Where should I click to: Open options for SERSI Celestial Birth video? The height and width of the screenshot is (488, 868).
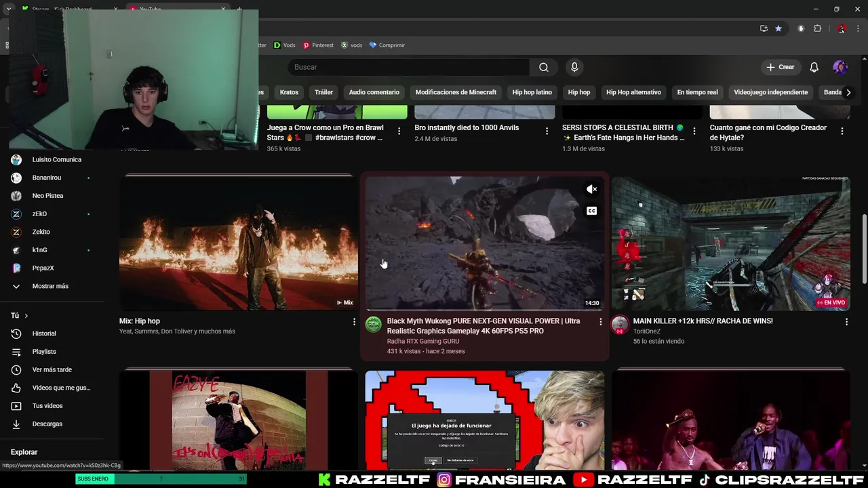pos(694,131)
